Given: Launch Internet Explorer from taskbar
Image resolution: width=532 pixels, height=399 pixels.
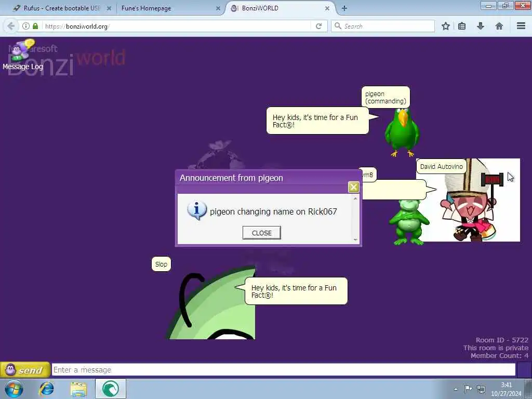Looking at the screenshot, I should (46, 389).
